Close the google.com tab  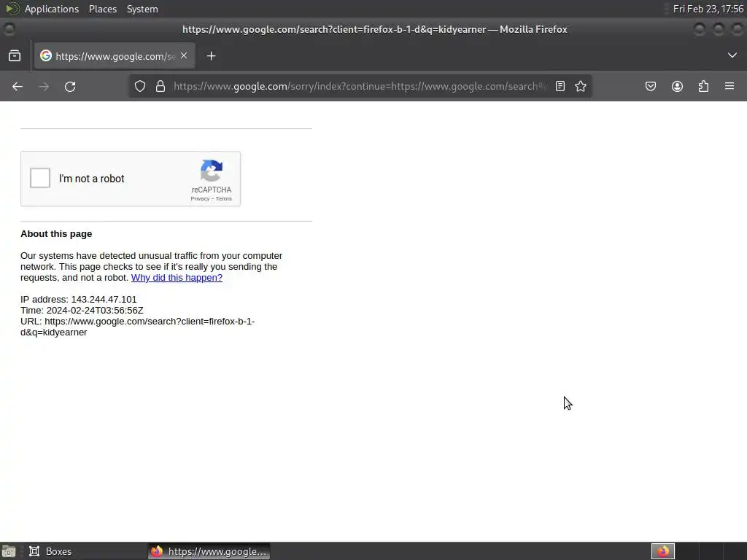184,55
